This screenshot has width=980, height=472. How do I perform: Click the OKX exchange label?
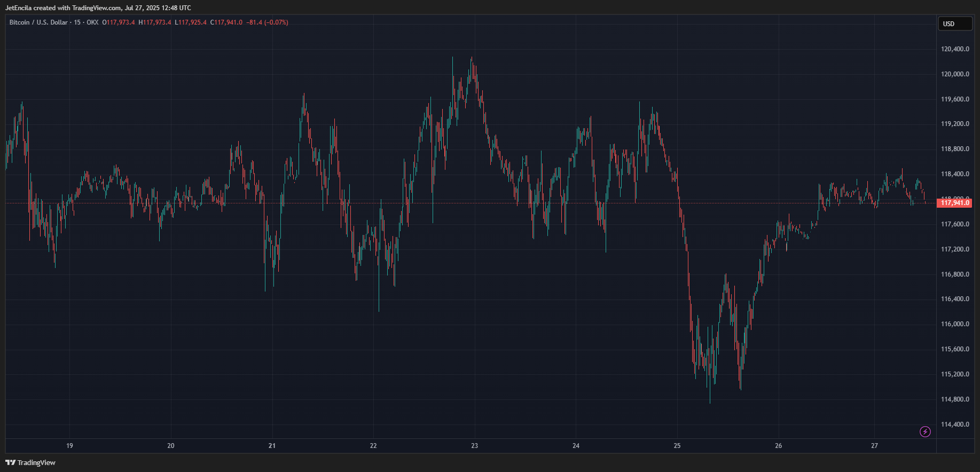click(x=93, y=22)
